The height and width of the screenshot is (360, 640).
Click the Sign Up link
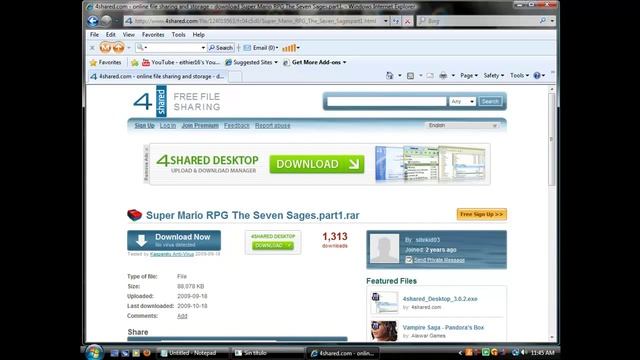click(144, 125)
